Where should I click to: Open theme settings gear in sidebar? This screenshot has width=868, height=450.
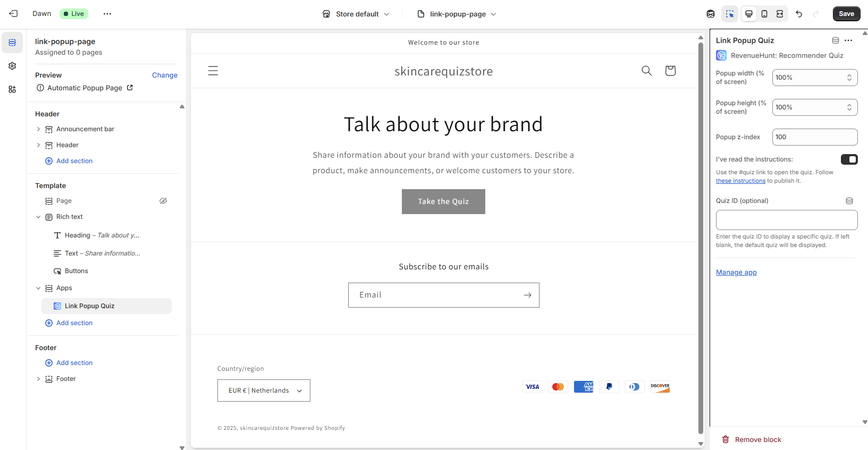[x=12, y=66]
